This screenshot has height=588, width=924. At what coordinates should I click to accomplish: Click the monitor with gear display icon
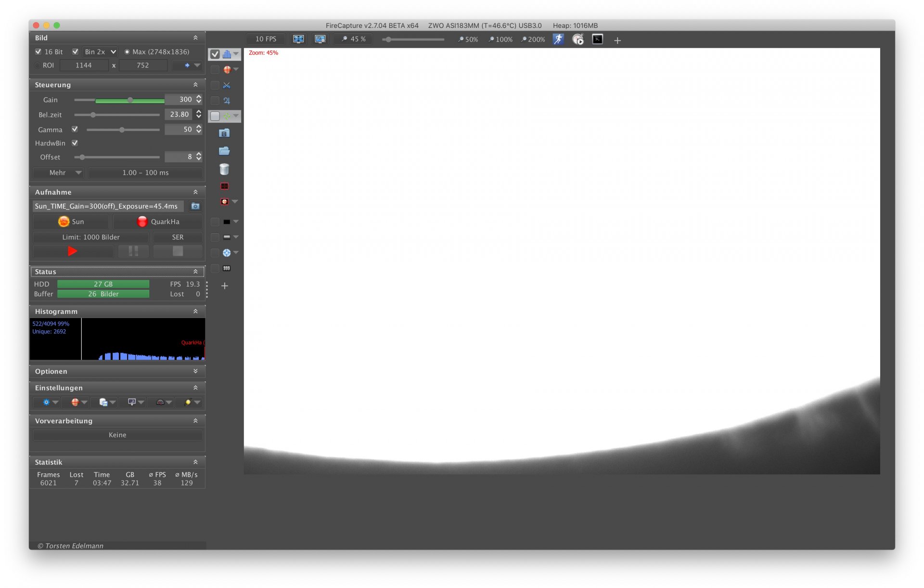[320, 39]
